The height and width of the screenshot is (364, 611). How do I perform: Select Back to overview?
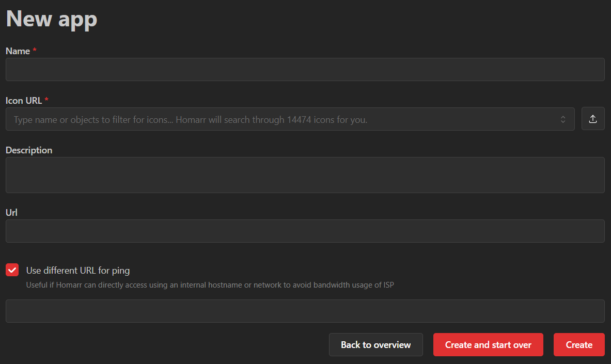pyautogui.click(x=375, y=344)
